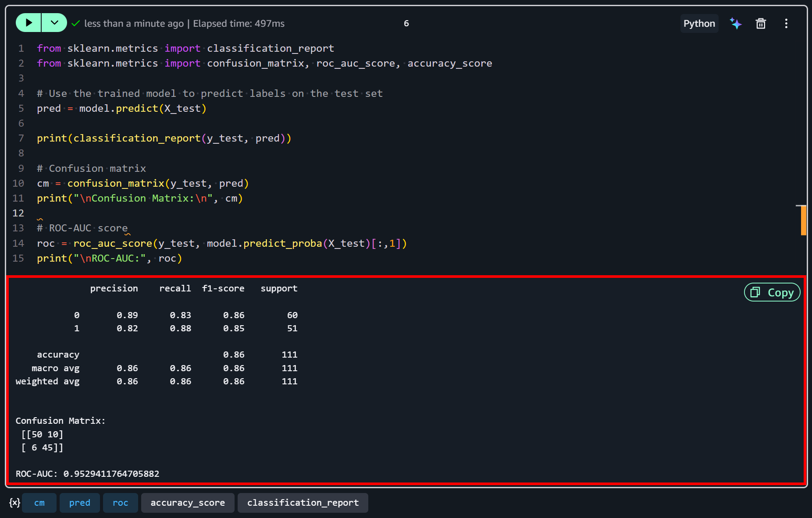Open the three-dot more options menu
Image resolution: width=812 pixels, height=518 pixels.
(786, 24)
